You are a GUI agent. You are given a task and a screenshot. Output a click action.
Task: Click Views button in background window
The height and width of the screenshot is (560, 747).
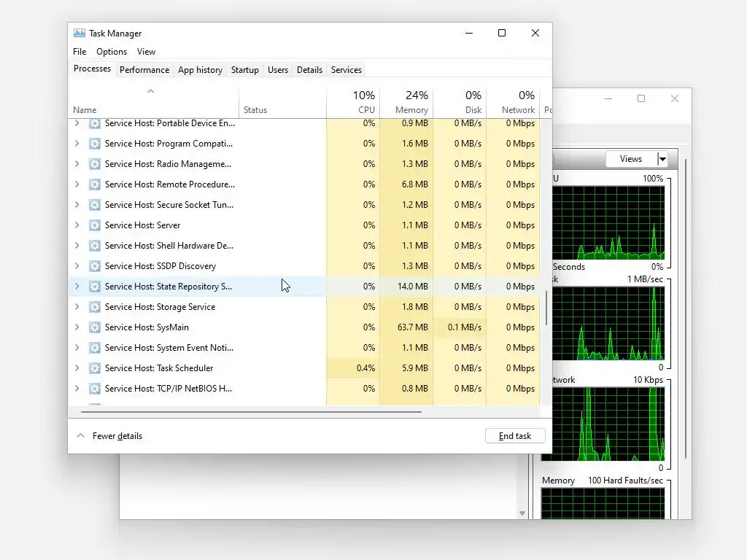click(x=631, y=159)
